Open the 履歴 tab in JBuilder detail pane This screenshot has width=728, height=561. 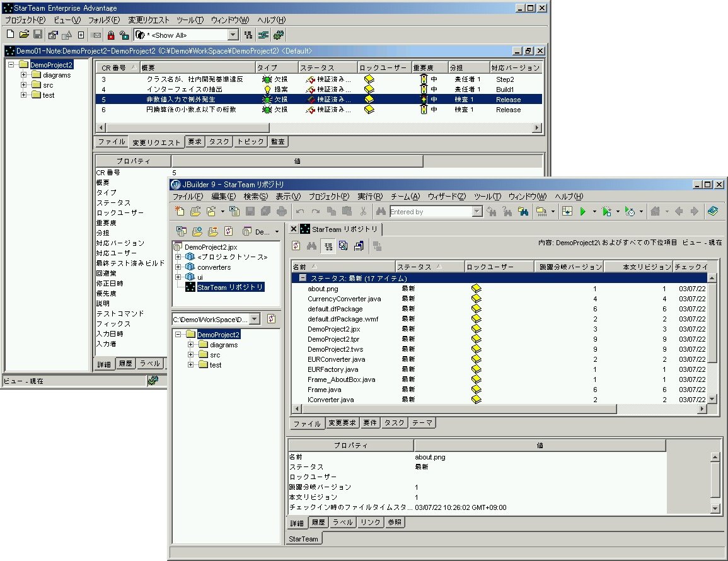coord(318,523)
